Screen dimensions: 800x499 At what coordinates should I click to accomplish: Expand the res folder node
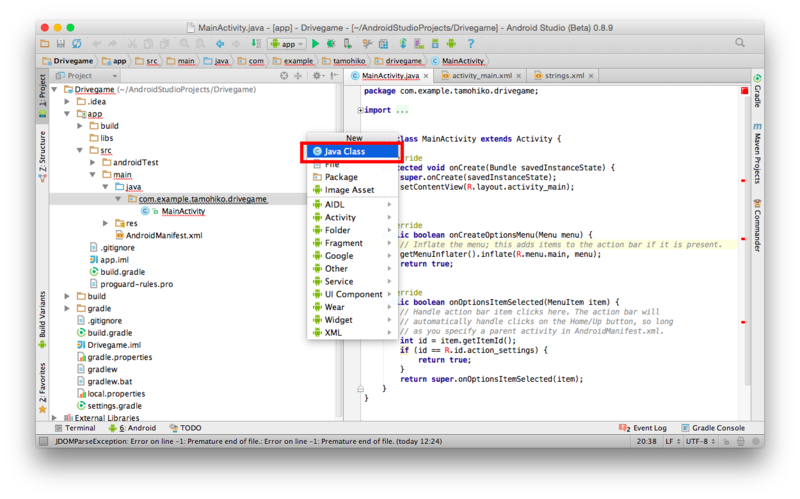pyautogui.click(x=106, y=223)
